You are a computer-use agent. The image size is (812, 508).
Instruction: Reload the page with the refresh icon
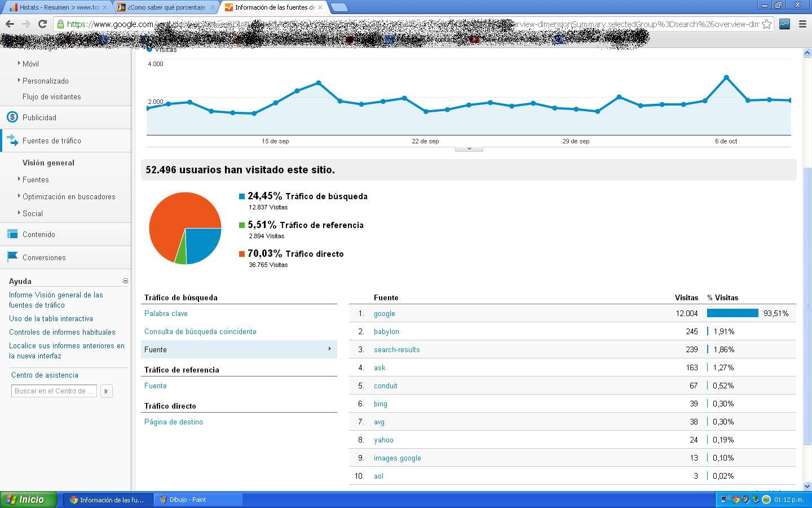(42, 24)
